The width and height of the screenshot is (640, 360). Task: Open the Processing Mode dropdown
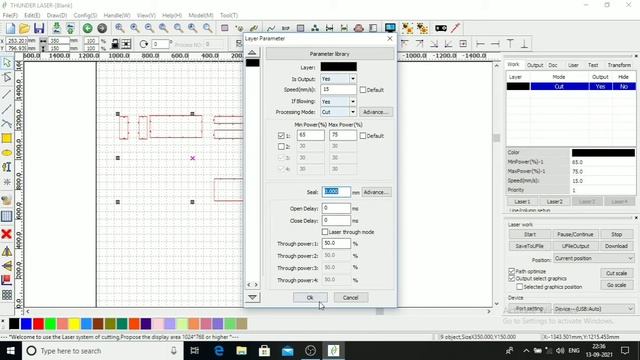point(353,112)
